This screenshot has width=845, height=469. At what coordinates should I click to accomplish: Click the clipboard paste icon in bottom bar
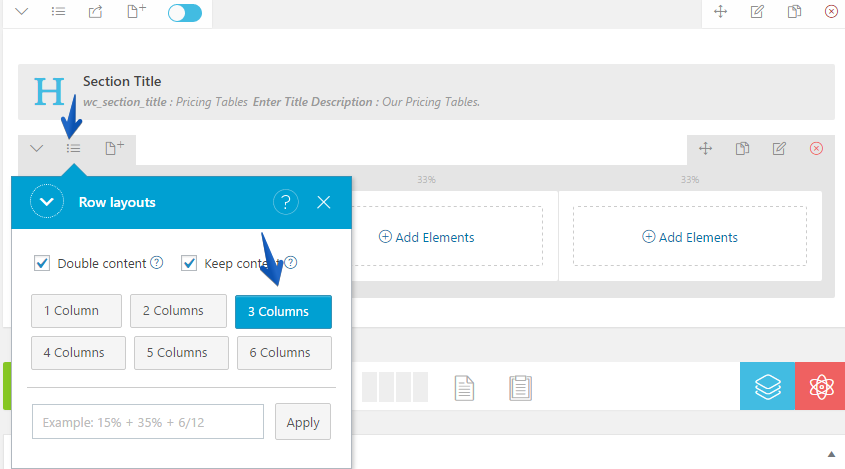pyautogui.click(x=519, y=387)
